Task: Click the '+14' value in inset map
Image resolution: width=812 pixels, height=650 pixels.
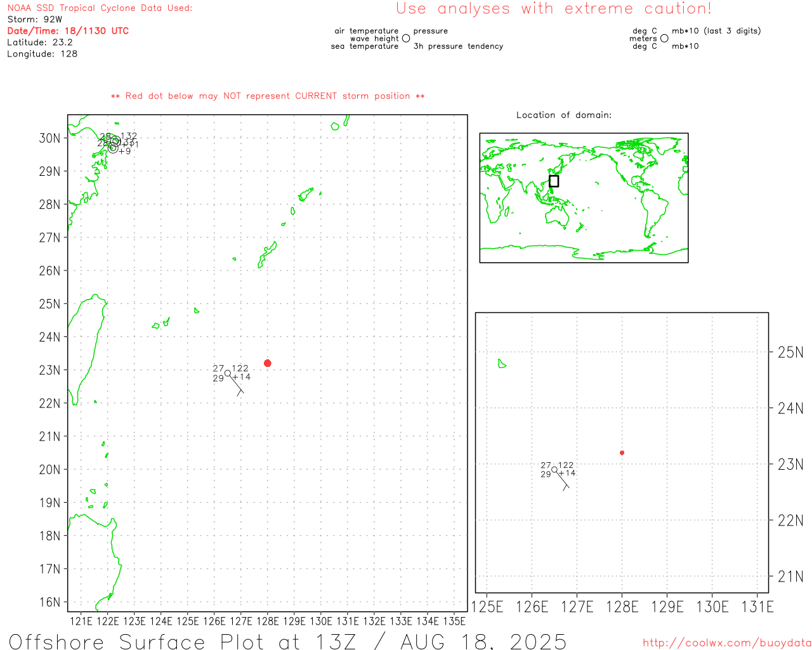Action: point(567,473)
